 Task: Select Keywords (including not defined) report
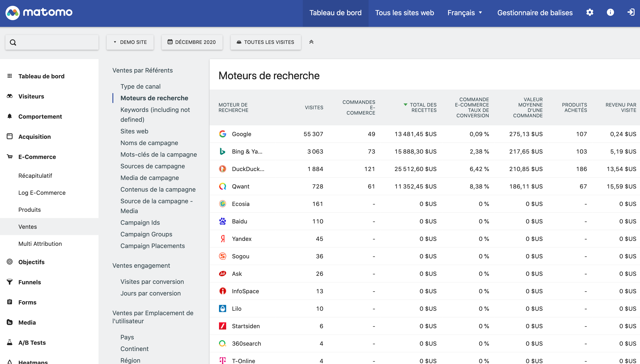pos(155,115)
